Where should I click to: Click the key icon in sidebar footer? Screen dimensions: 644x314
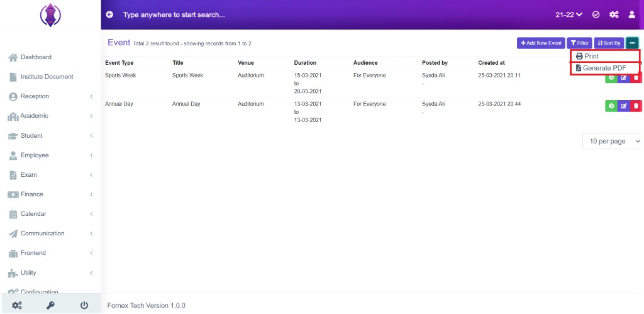pyautogui.click(x=50, y=305)
